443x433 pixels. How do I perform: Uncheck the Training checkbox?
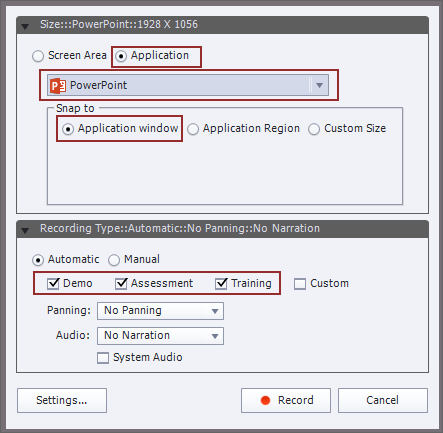coord(221,284)
